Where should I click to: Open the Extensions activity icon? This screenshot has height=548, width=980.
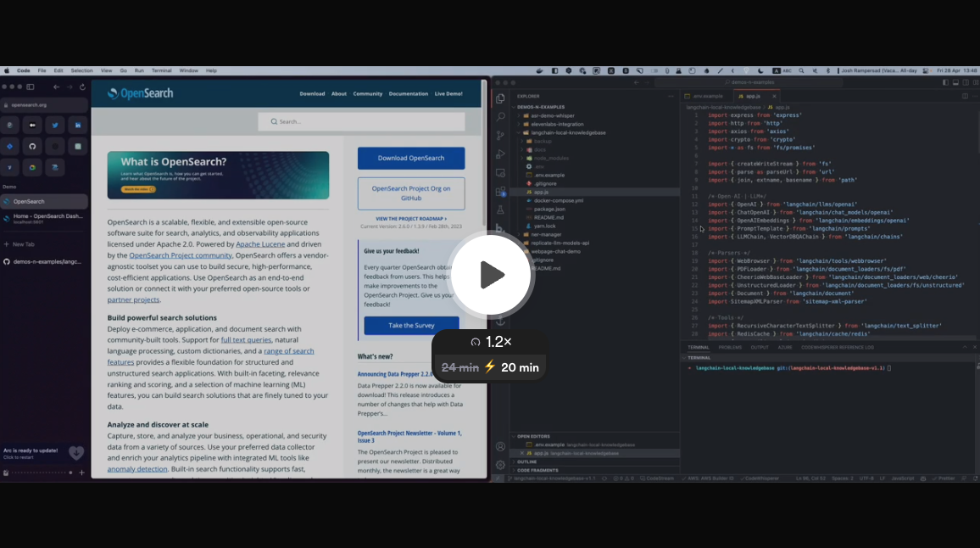(501, 192)
